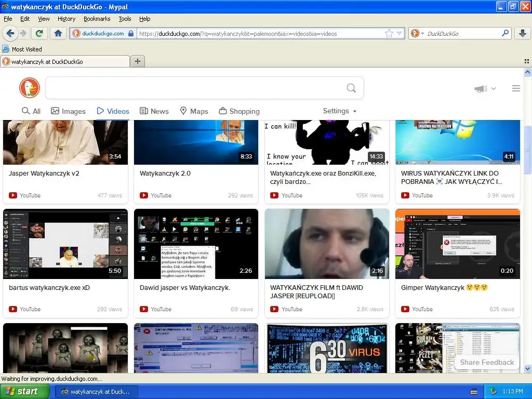Open the Dawid jasper vs Watykanczyk title
Viewport: 532px width, 399px height.
point(185,288)
